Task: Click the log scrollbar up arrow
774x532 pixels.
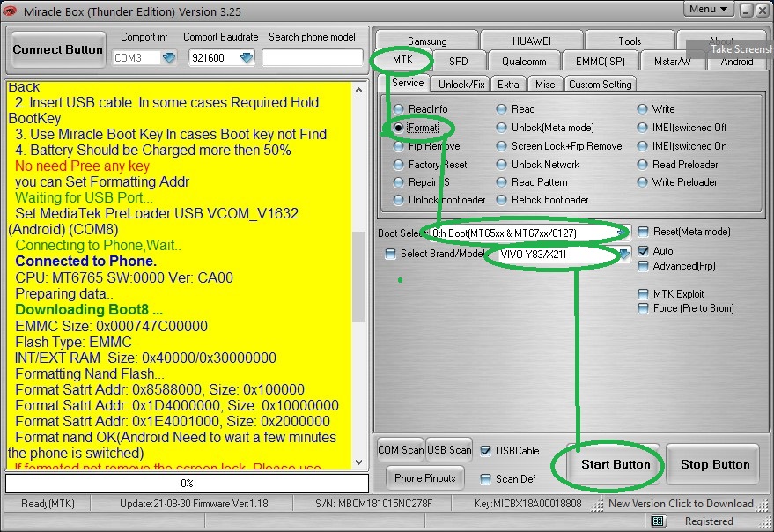Action: pyautogui.click(x=359, y=90)
